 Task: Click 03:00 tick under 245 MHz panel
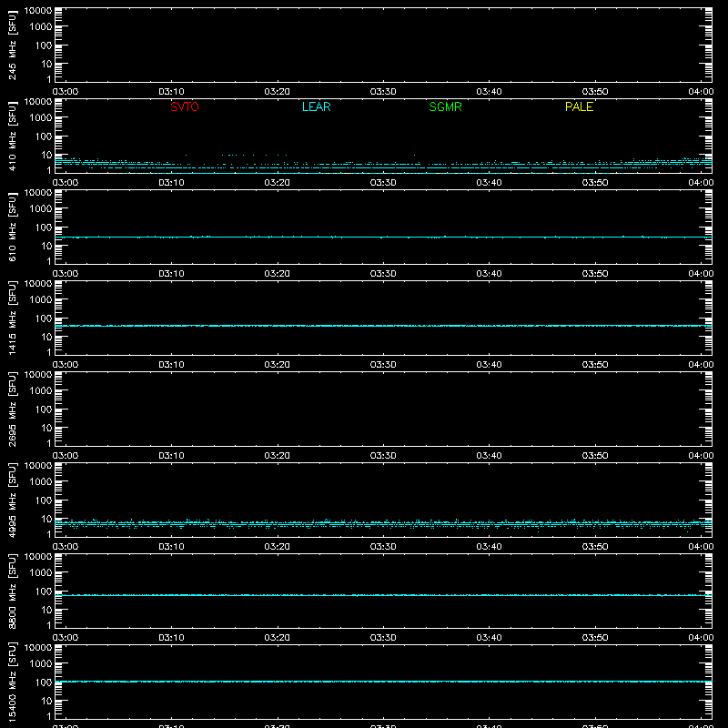click(66, 92)
